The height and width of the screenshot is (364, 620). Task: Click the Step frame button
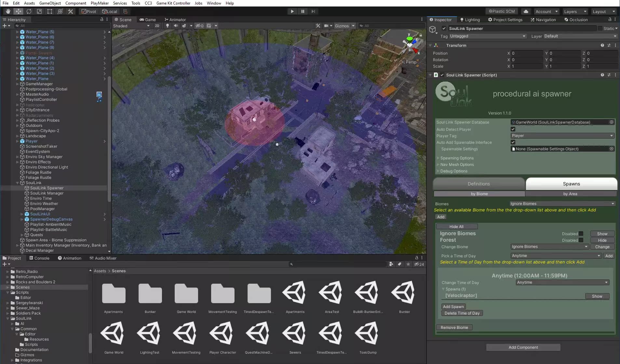(x=313, y=11)
